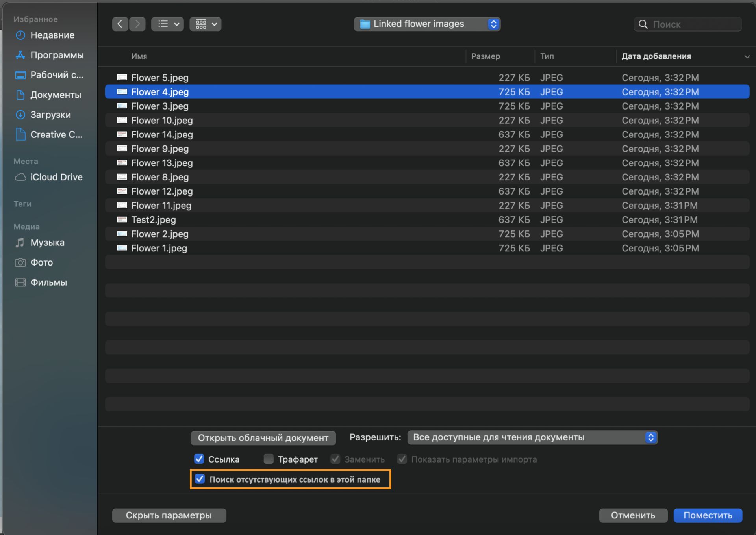Open the list view options dropdown

(x=167, y=24)
